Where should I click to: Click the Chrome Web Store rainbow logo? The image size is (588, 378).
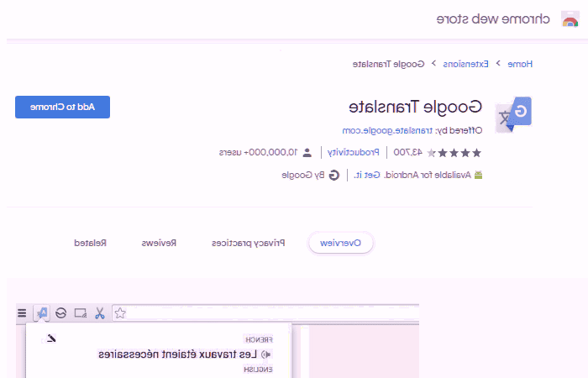[x=569, y=18]
